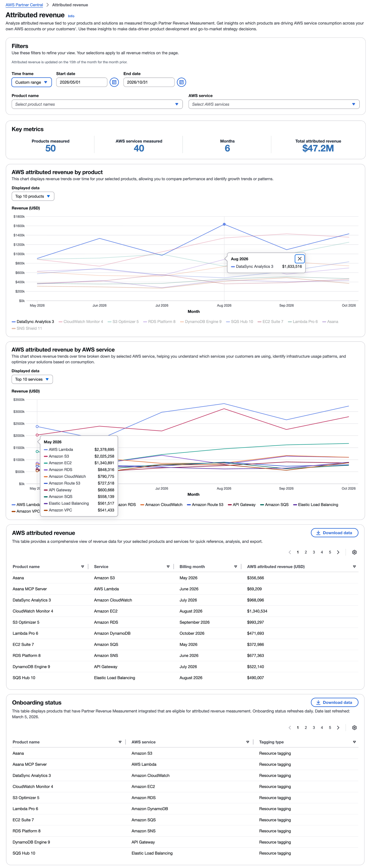Open the Top 10 products dropdown
This screenshot has height=868, width=370.
[x=33, y=196]
